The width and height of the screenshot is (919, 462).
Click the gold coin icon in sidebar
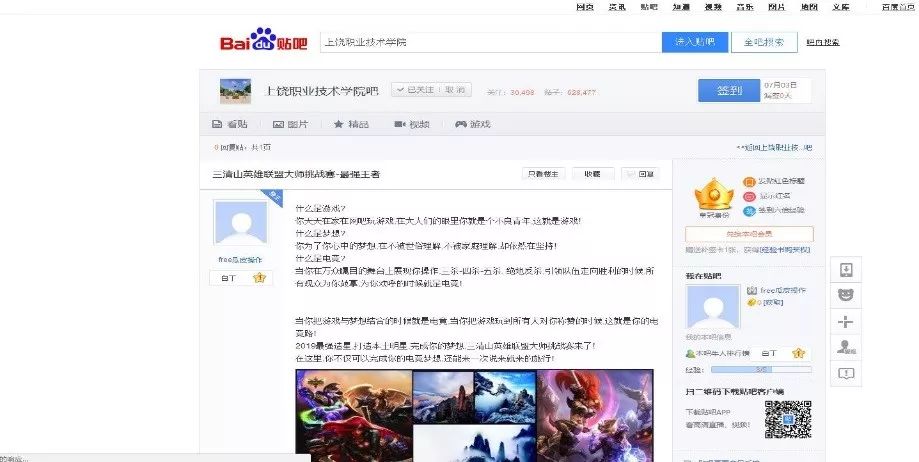click(751, 303)
